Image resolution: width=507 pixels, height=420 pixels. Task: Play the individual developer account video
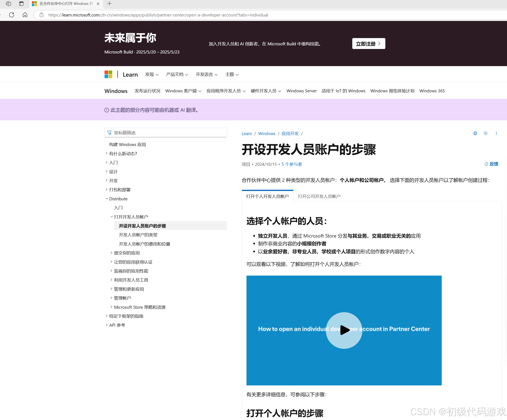(344, 330)
